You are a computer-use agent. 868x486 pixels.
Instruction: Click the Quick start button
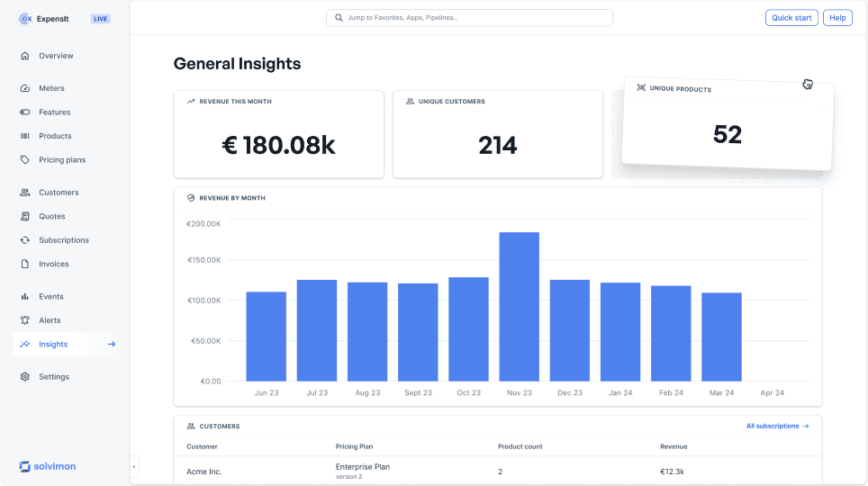tap(791, 18)
